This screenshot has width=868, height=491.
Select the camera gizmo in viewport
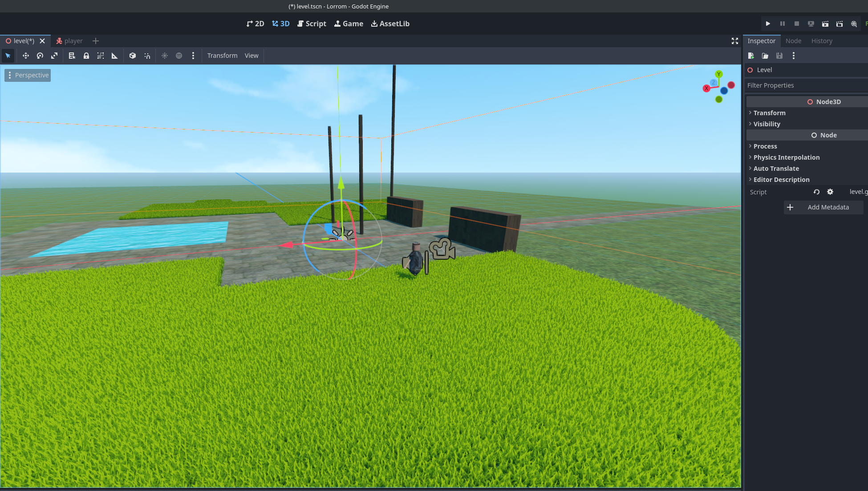click(x=442, y=249)
